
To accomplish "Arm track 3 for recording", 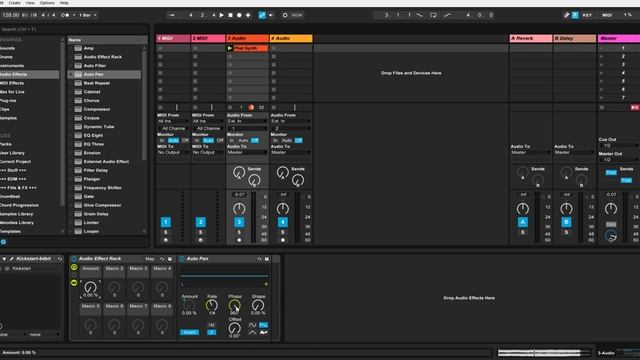I will point(239,240).
